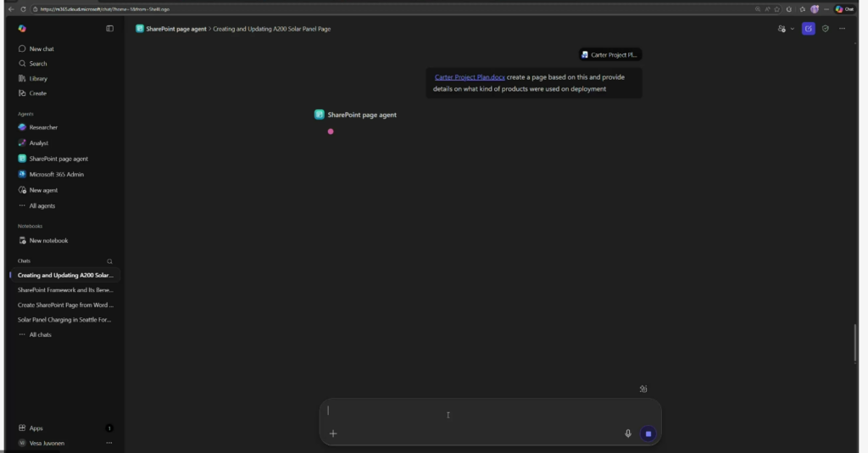The width and height of the screenshot is (868, 453).
Task: Click the browser address bar URL
Action: pos(104,9)
